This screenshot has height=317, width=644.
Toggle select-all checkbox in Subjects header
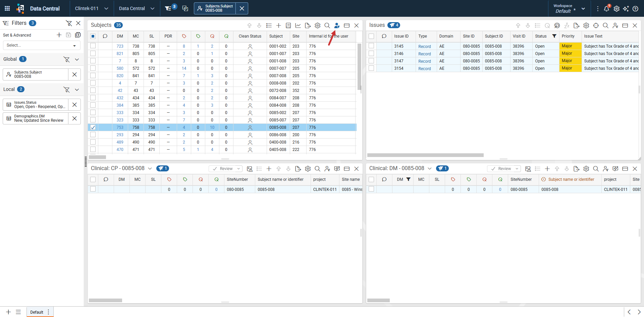(93, 36)
